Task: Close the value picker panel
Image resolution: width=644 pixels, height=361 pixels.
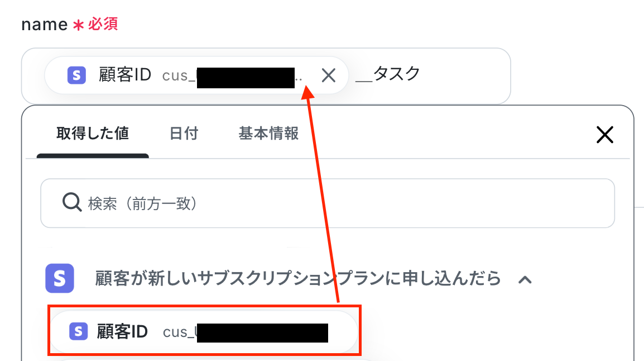Action: (604, 135)
